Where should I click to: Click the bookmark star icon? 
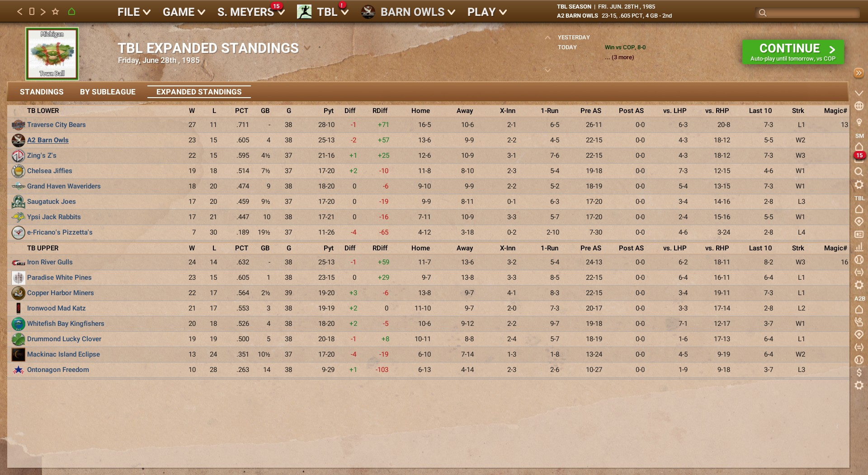tap(56, 12)
